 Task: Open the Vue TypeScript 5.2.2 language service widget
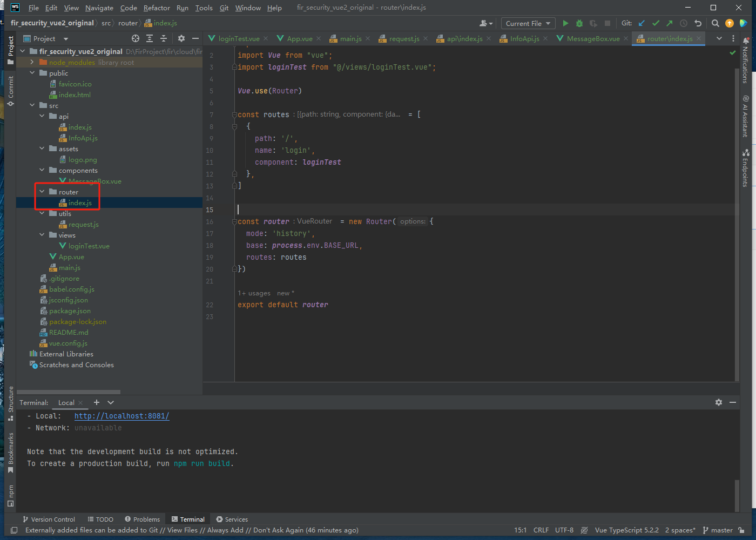(626, 530)
